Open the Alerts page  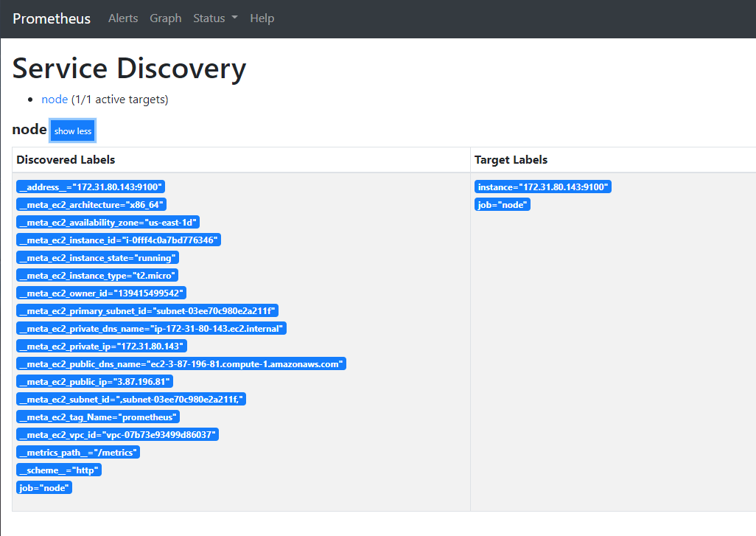pos(123,18)
